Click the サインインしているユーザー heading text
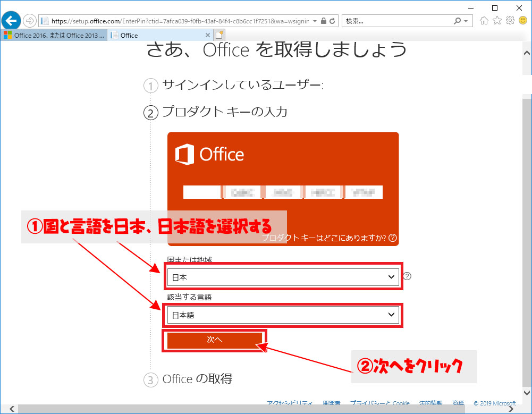532x414 pixels. pyautogui.click(x=243, y=85)
